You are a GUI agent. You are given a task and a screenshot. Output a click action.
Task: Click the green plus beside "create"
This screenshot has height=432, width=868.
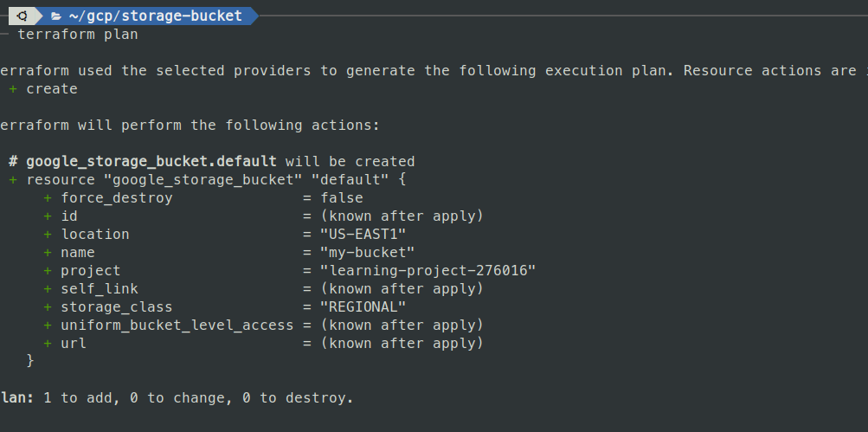(13, 89)
